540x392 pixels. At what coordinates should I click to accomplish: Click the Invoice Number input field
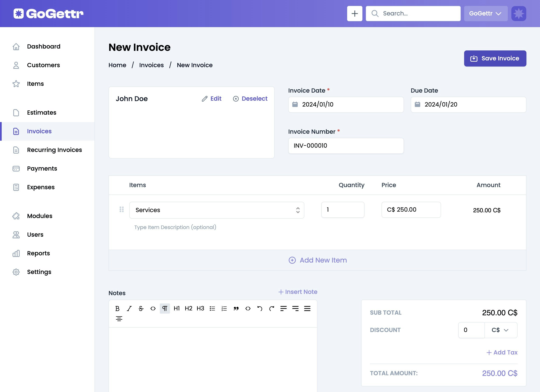[345, 146]
